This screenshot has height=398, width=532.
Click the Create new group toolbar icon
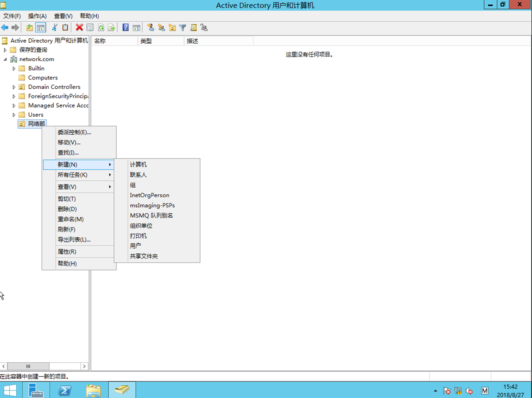pos(161,28)
